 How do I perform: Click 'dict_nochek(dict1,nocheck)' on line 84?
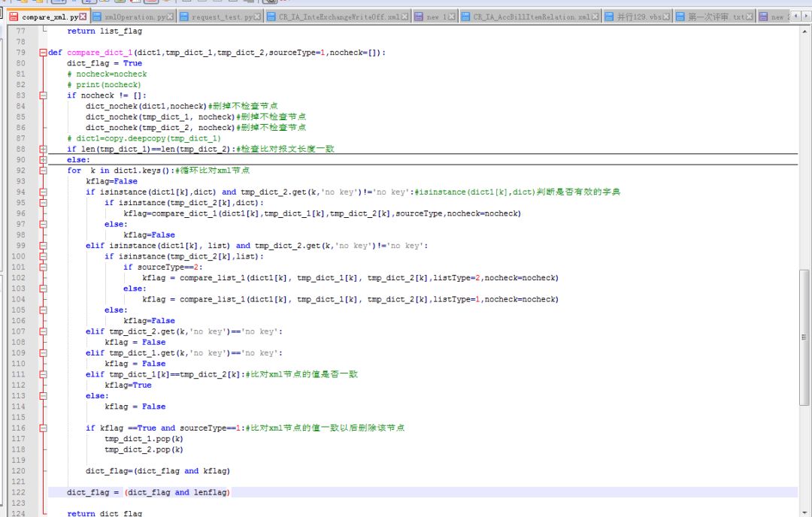coord(146,106)
